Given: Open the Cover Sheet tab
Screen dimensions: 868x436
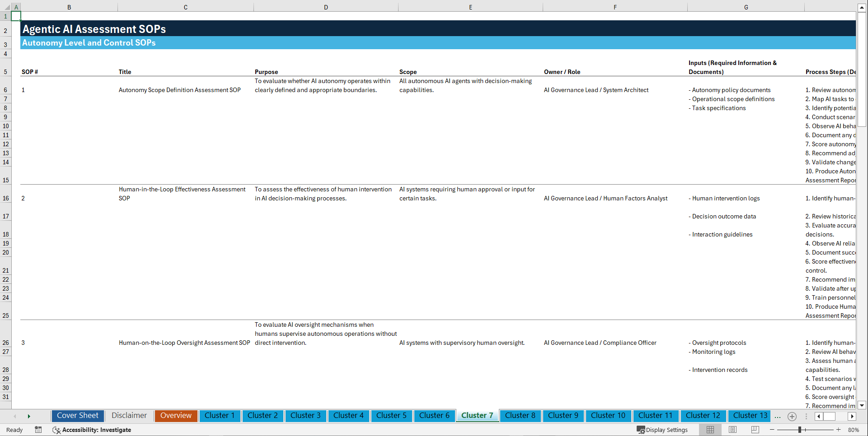Looking at the screenshot, I should tap(77, 416).
